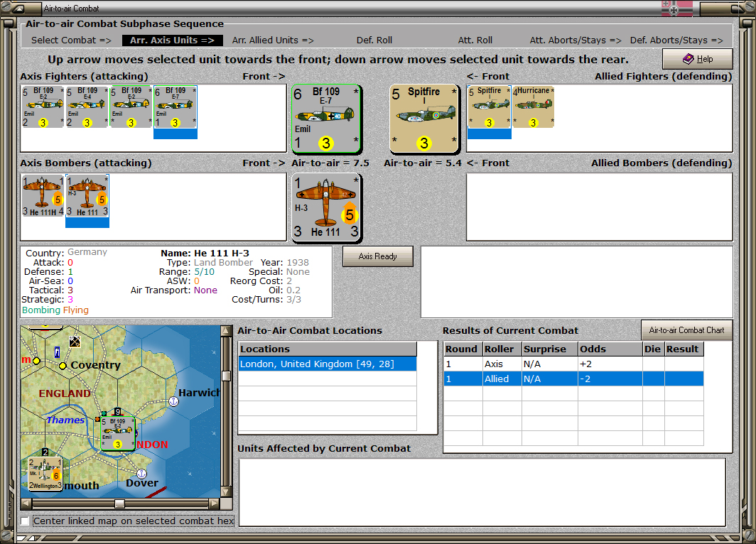
Task: Select the Bf 109 E-2 fighter with factor 2
Action: 43,107
